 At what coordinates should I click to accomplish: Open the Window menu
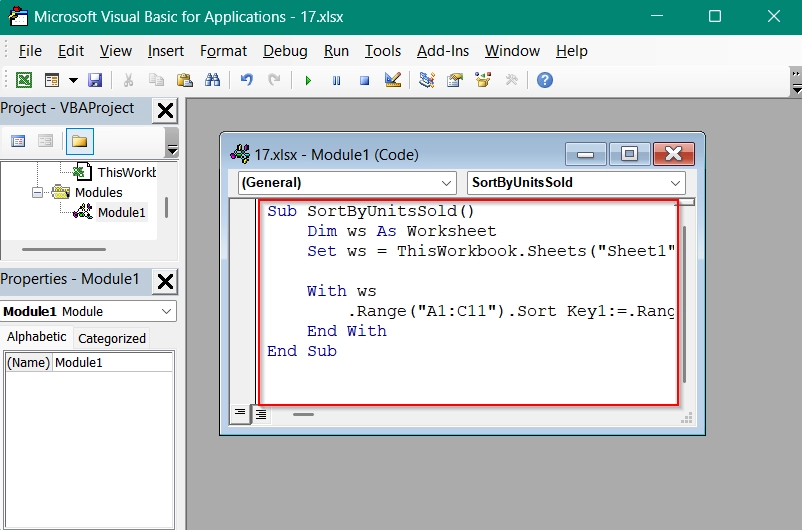tap(512, 51)
